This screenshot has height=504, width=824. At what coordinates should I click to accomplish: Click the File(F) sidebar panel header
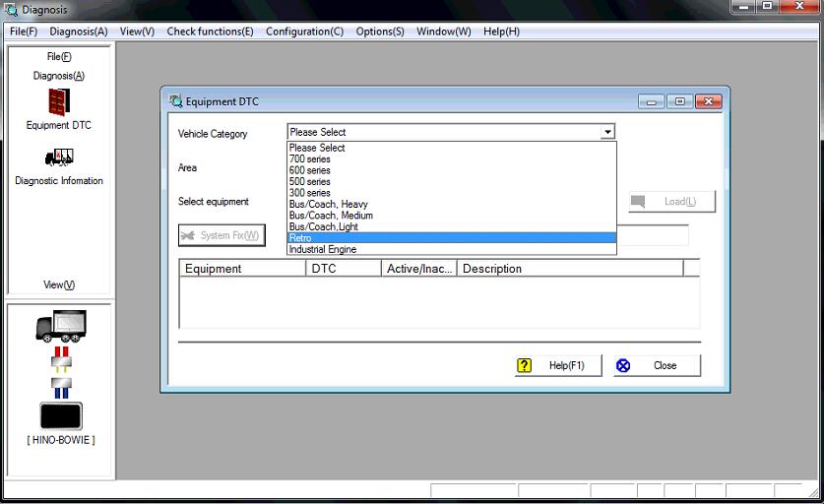(x=59, y=57)
